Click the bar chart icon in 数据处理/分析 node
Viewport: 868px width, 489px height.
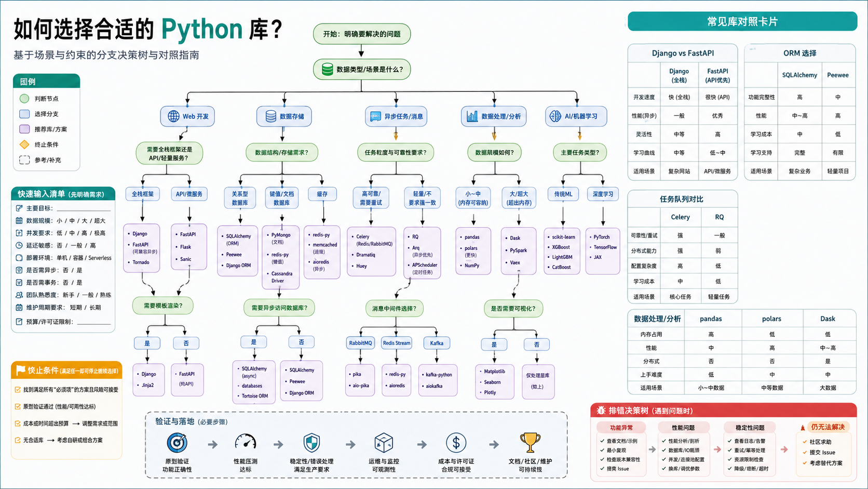(472, 116)
